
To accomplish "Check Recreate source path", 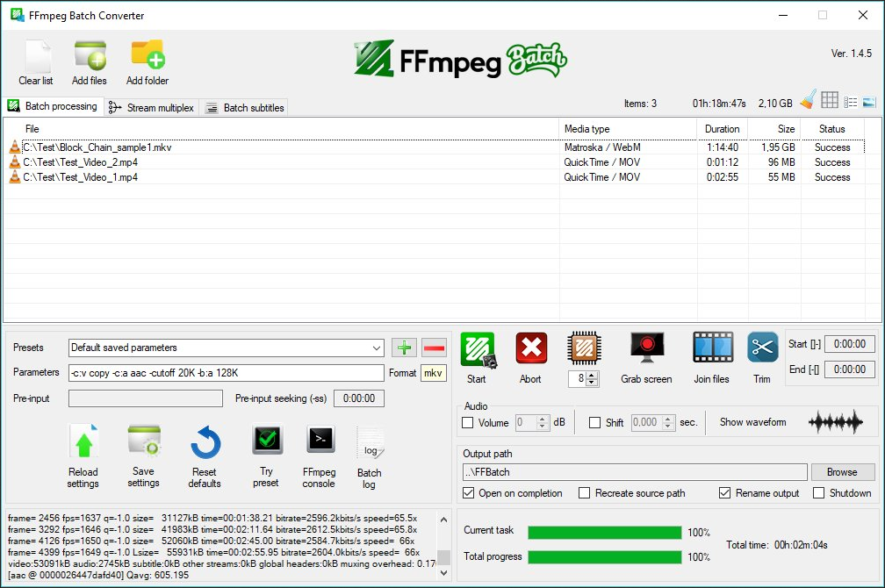I will [585, 493].
